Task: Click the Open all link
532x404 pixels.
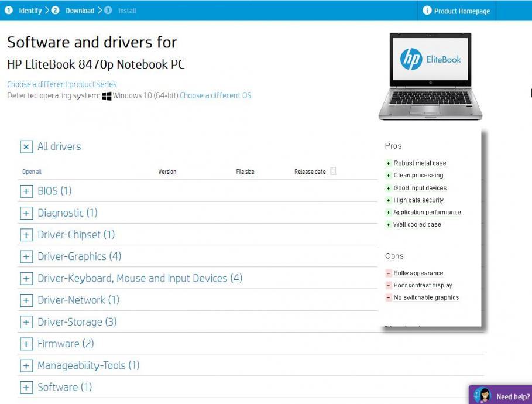Action: pyautogui.click(x=32, y=172)
